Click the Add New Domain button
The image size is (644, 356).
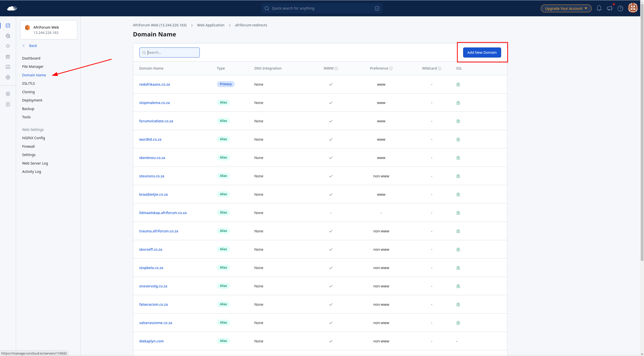[x=482, y=53]
